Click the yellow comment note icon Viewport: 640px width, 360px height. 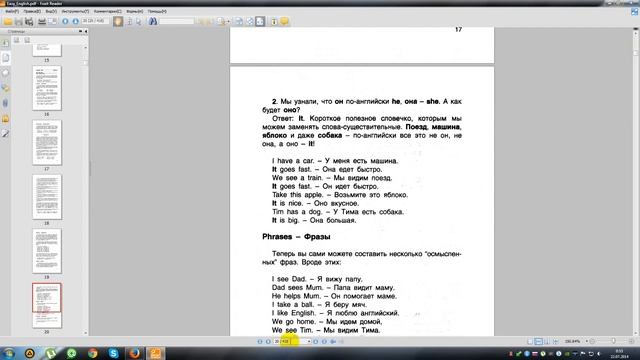(284, 21)
